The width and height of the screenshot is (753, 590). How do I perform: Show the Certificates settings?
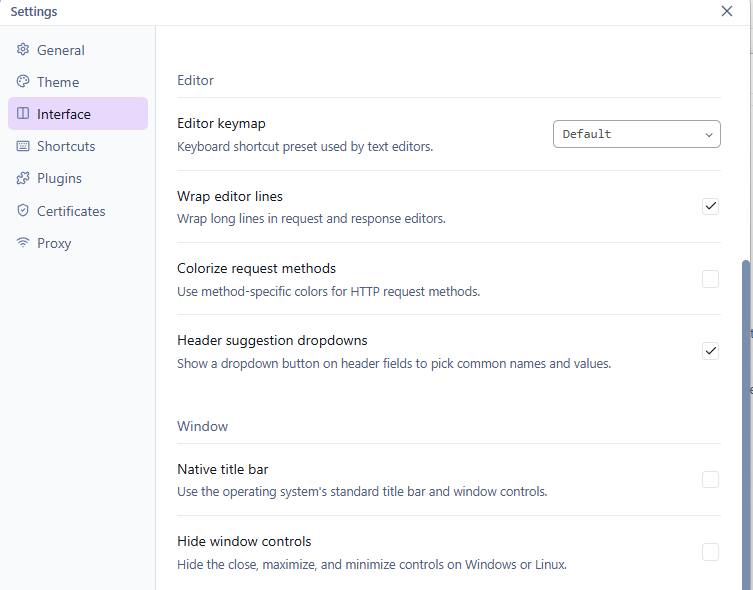tap(78, 211)
